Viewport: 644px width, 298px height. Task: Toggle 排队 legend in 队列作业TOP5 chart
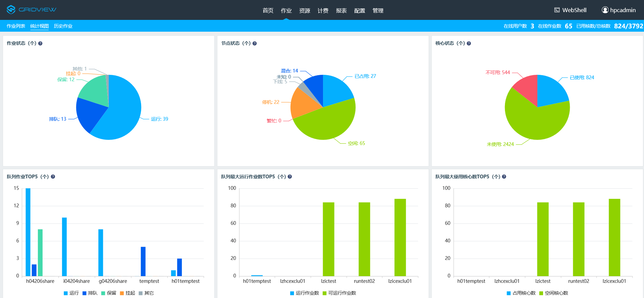[x=90, y=293]
